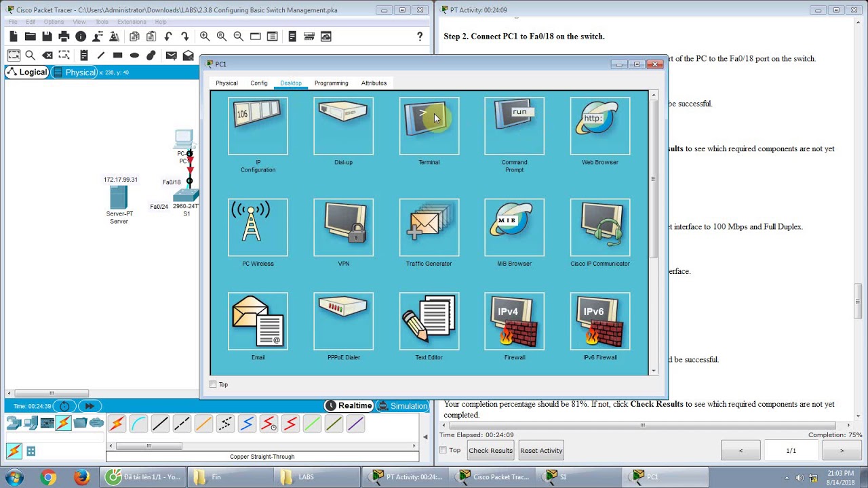Open the Traffic Generator app
The height and width of the screenshot is (488, 868).
tap(429, 228)
